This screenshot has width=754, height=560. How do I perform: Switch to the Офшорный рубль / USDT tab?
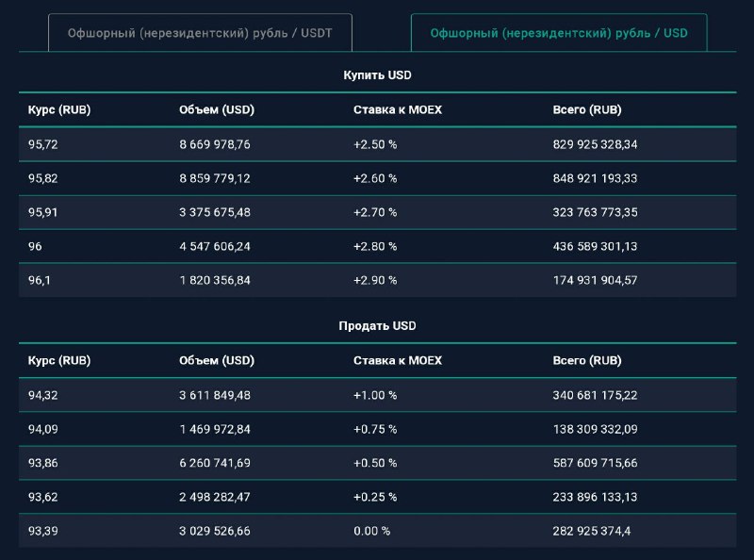coord(200,33)
